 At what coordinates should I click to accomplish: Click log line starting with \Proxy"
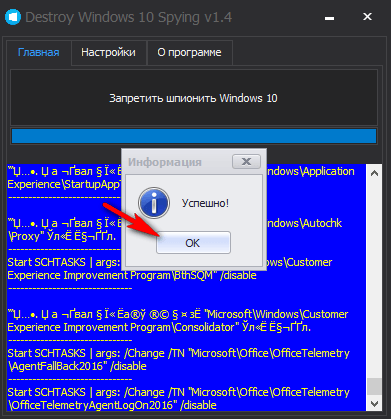62,236
